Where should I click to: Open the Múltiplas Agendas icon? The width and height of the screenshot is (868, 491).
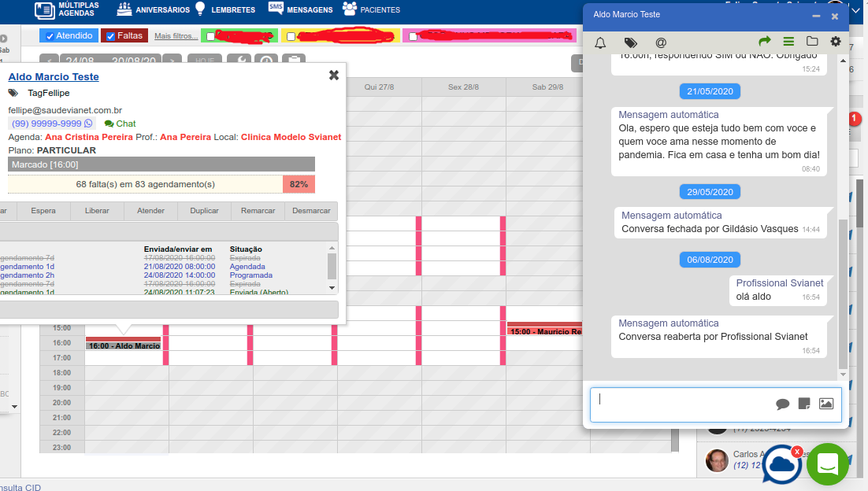point(45,10)
